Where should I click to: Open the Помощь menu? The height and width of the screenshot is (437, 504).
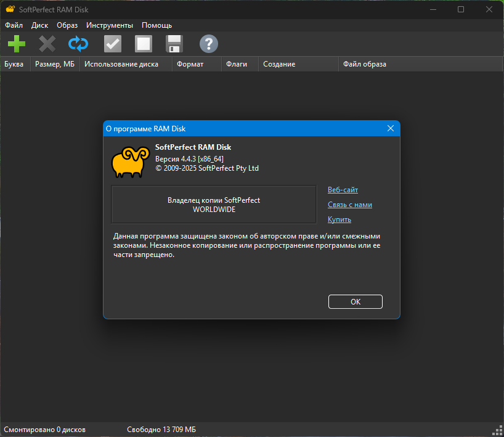(x=157, y=25)
